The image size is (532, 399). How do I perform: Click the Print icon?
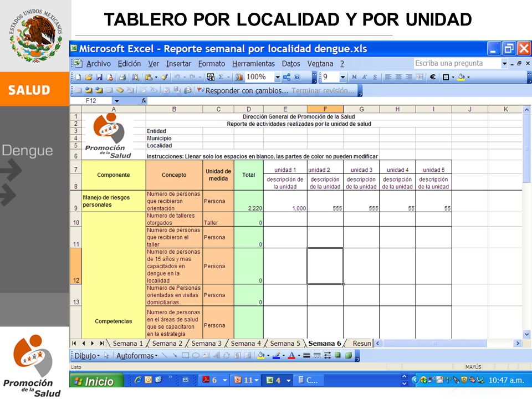122,77
